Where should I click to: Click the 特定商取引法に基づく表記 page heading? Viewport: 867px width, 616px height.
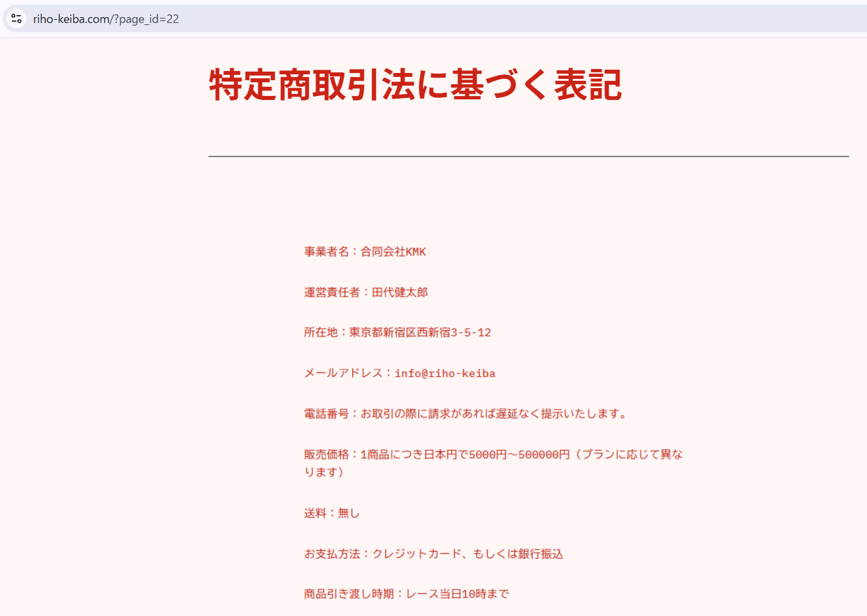tap(415, 85)
